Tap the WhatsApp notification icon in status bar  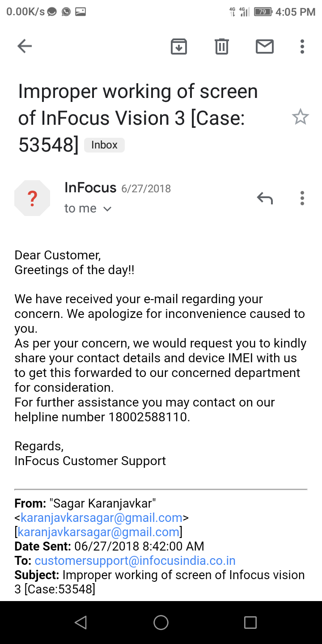[66, 12]
